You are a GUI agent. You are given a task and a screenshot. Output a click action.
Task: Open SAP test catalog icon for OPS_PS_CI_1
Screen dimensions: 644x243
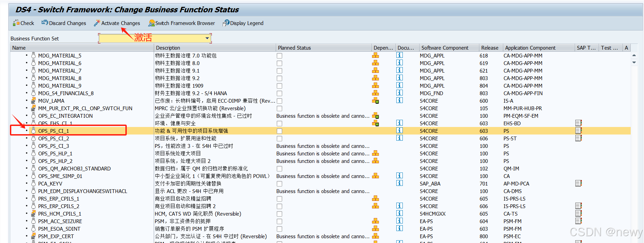(x=578, y=131)
